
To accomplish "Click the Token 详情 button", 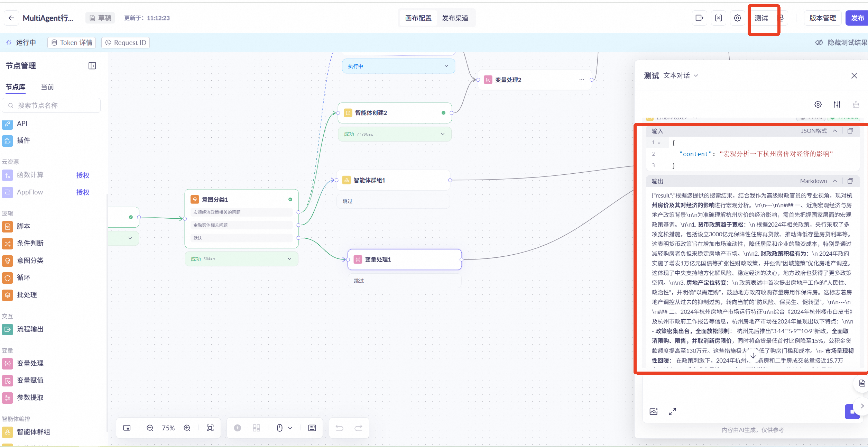I will click(x=72, y=43).
